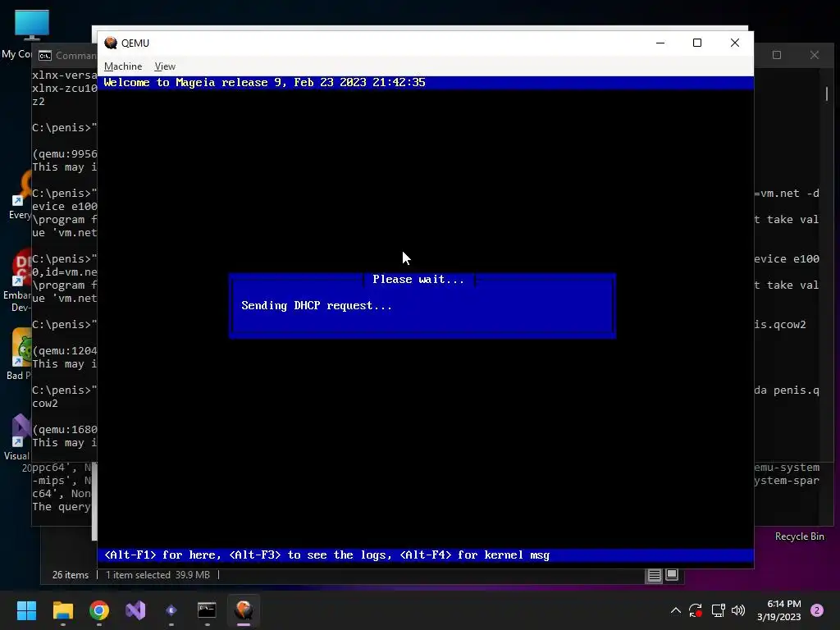Screen dimensions: 840x630
Task: Switch File Explorer to large icons view
Action: (x=672, y=575)
